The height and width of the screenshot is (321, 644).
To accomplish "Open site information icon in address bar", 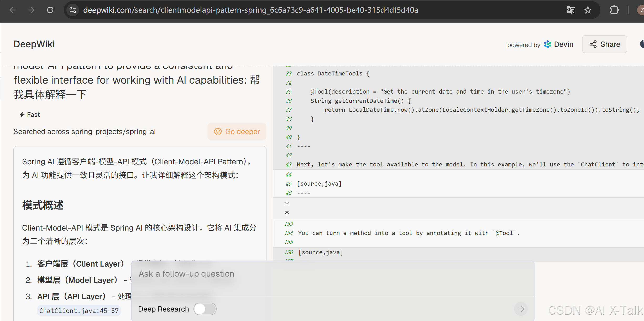I will tap(73, 10).
